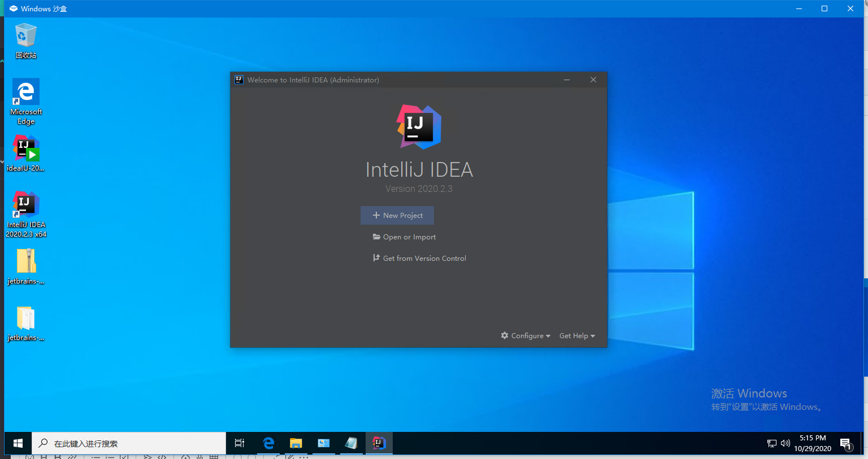This screenshot has width=868, height=459.
Task: Click the notebook-shaped icon on taskbar
Action: pyautogui.click(x=351, y=443)
